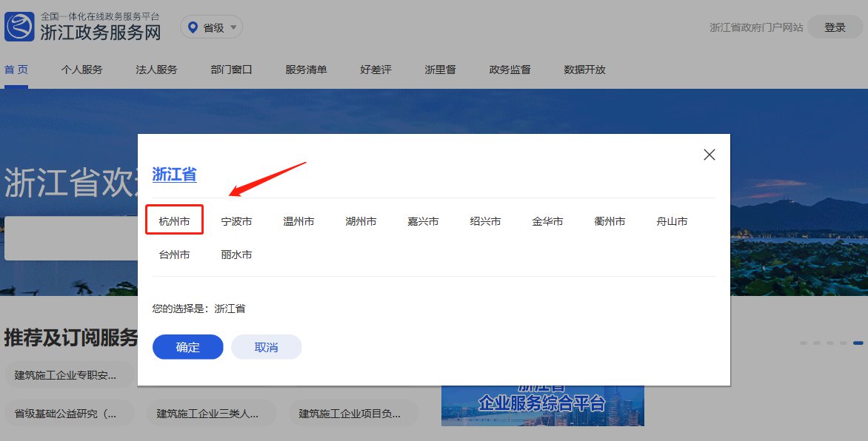
Task: Pick 温州市 as the region
Action: (298, 221)
